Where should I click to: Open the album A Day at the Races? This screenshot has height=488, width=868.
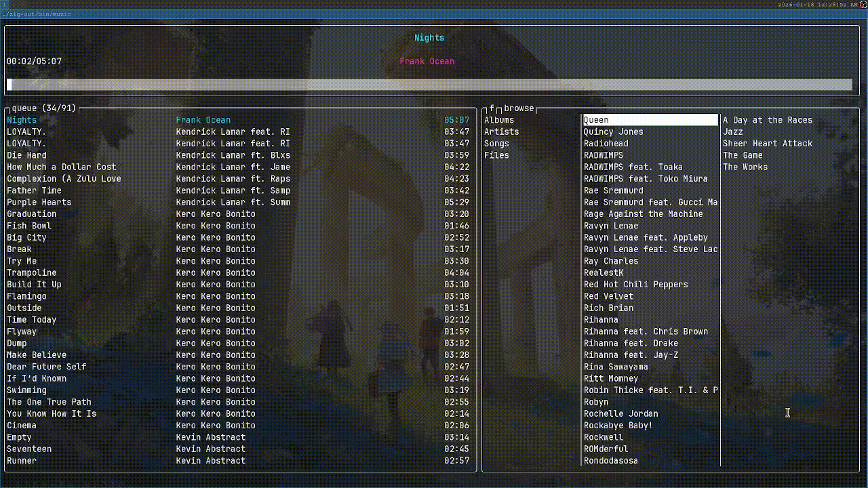pos(767,120)
